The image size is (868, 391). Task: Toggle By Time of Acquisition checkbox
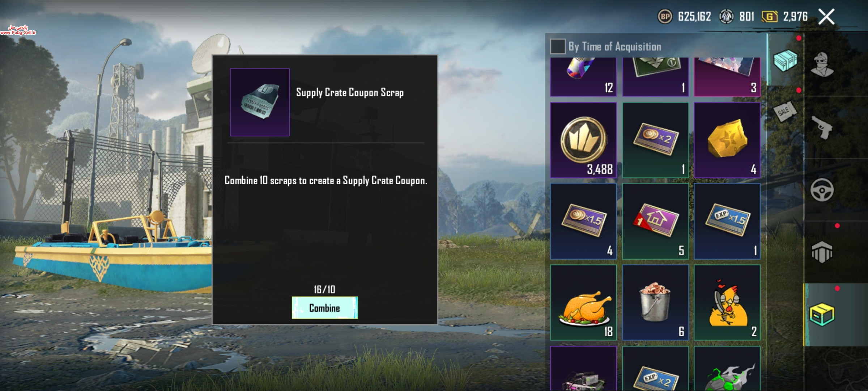pos(558,46)
